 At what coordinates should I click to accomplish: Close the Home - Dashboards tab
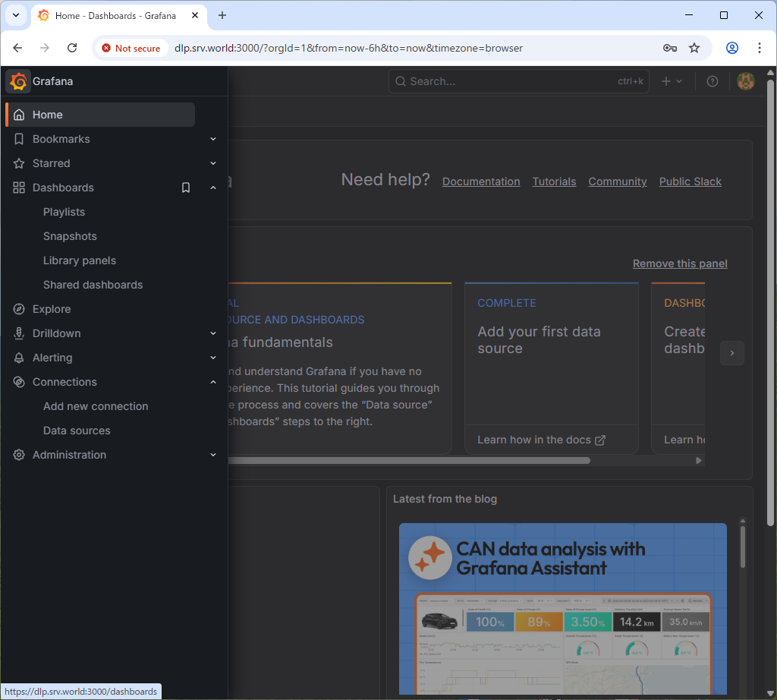[x=195, y=15]
